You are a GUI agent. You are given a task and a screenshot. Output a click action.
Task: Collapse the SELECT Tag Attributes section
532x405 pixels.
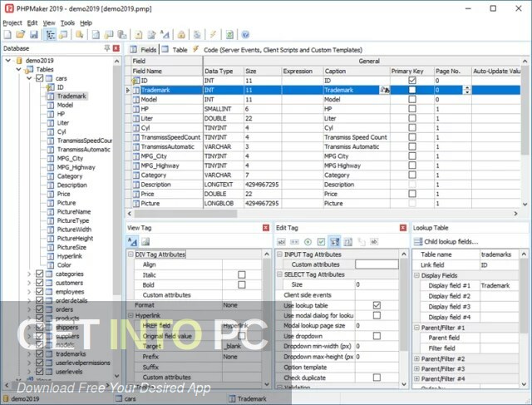pos(279,274)
